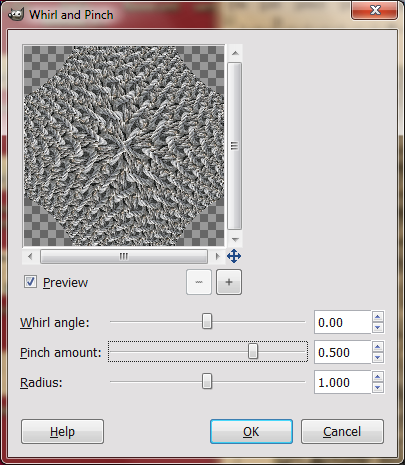Click the Pinch amount slider handle

tap(253, 351)
